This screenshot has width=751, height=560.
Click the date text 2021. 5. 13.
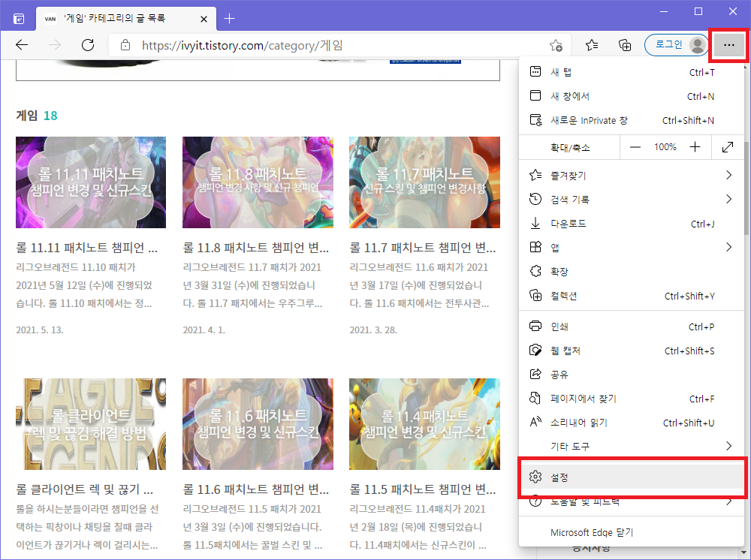click(39, 330)
